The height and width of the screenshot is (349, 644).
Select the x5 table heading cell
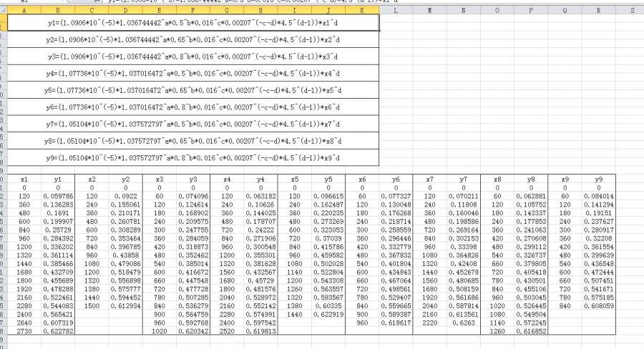tap(295, 180)
